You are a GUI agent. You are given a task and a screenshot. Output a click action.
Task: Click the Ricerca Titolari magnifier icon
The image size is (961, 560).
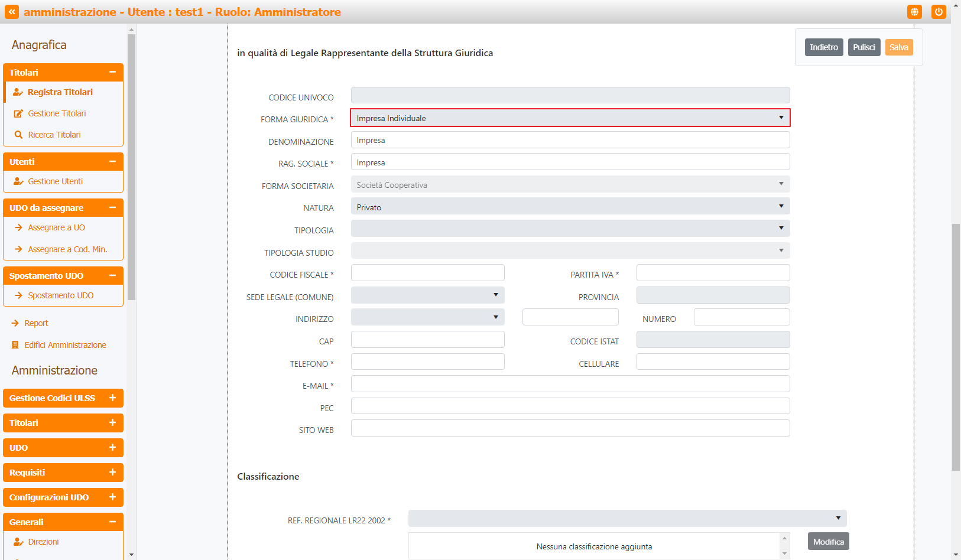pos(18,135)
